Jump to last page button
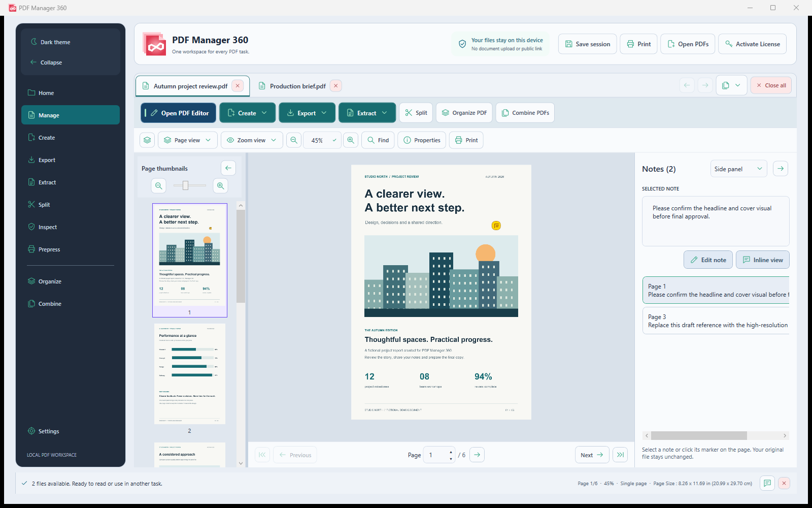The width and height of the screenshot is (812, 508). 620,455
